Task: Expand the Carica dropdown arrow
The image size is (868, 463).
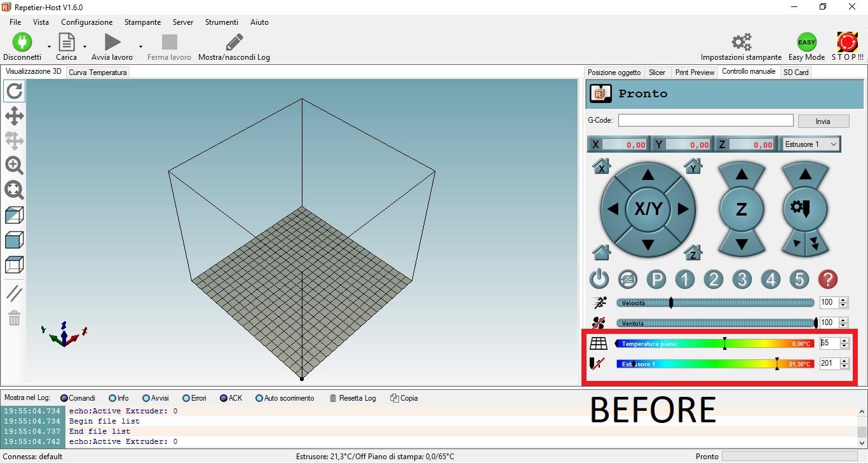Action: click(x=85, y=46)
